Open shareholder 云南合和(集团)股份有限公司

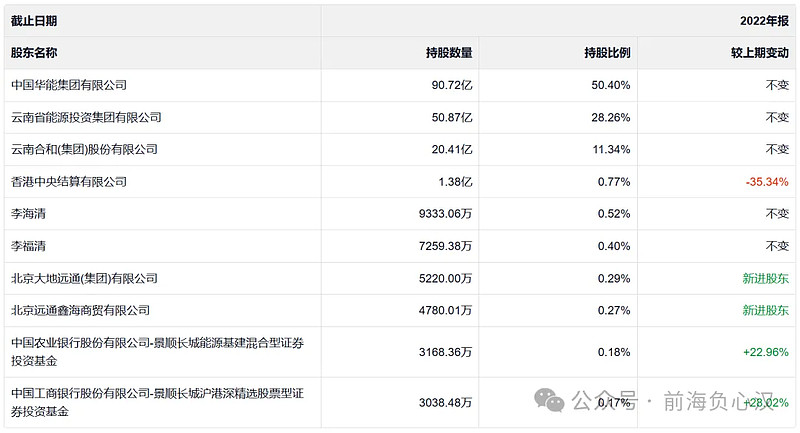(84, 149)
